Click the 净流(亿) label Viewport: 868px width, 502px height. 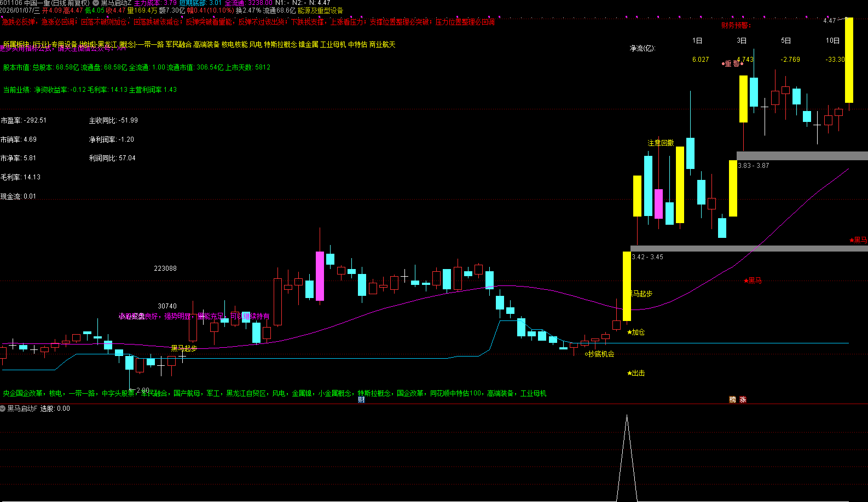pos(643,48)
